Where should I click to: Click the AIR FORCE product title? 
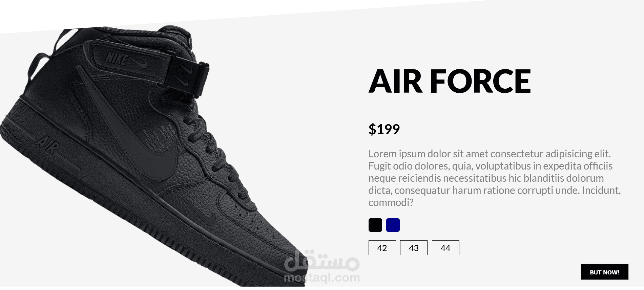(450, 81)
